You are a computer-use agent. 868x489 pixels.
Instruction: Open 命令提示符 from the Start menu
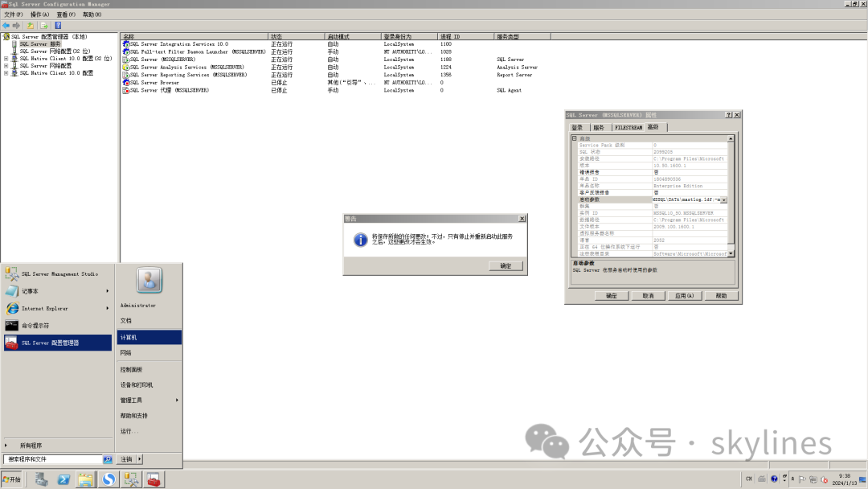[x=58, y=326]
